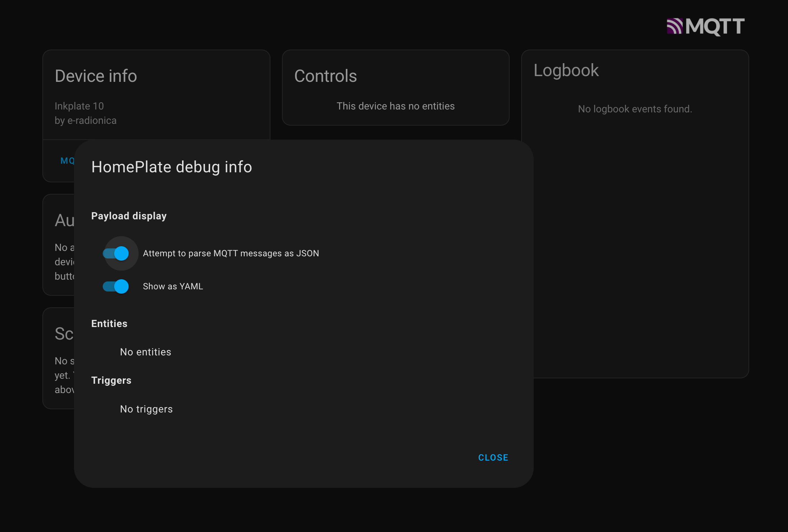Click the MQTT logo
The width and height of the screenshot is (788, 532).
pos(705,27)
